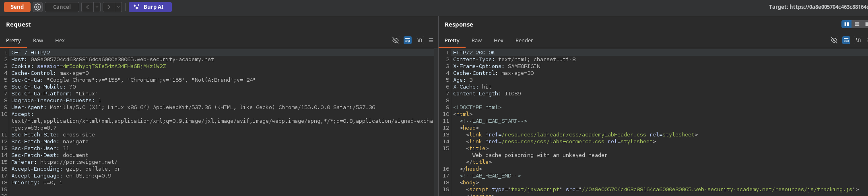Toggle non-printable characters \n in Request panel
This screenshot has height=196, width=868.
click(420, 40)
